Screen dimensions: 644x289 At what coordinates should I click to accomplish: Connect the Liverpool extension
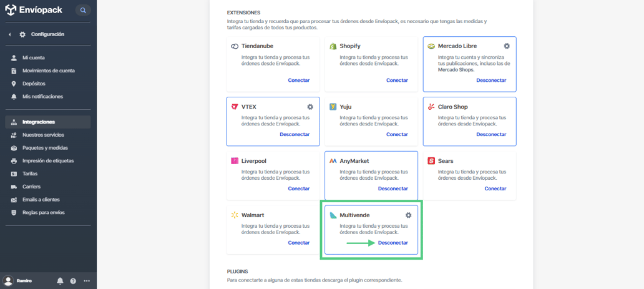point(298,189)
